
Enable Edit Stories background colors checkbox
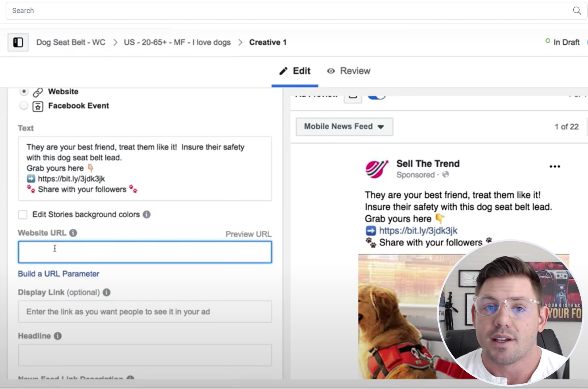pos(23,214)
